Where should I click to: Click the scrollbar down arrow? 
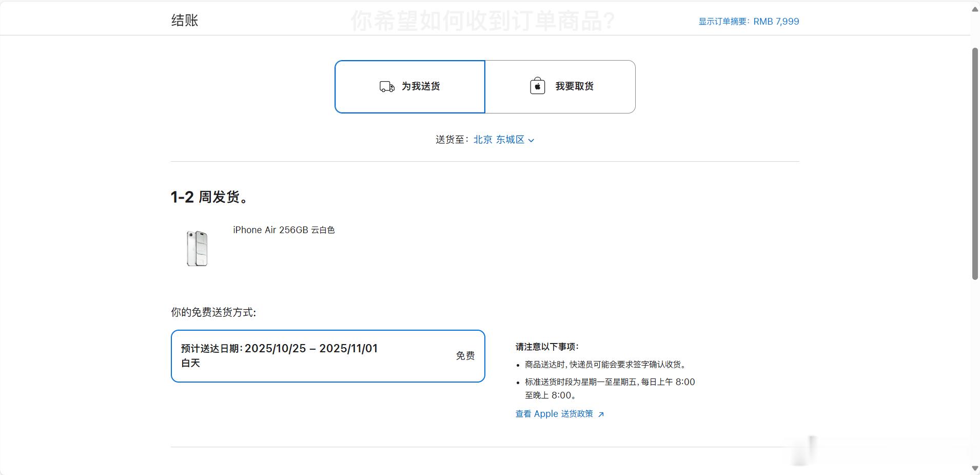click(975, 468)
